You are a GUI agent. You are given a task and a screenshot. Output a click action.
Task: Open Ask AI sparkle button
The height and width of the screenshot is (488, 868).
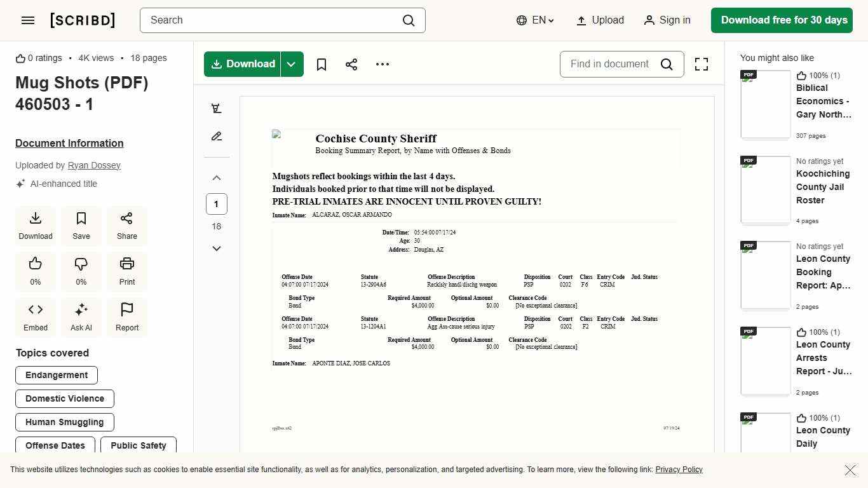(81, 317)
